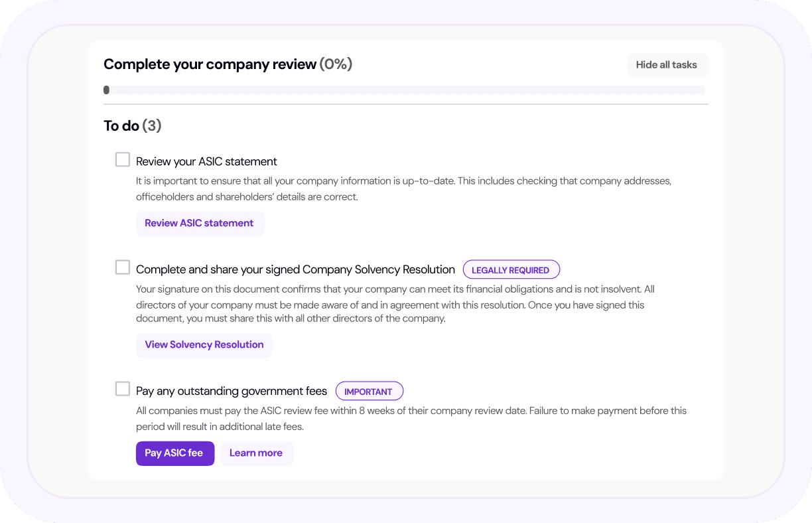The height and width of the screenshot is (523, 812).
Task: Click the Company Solvency Resolution task title
Action: click(295, 269)
